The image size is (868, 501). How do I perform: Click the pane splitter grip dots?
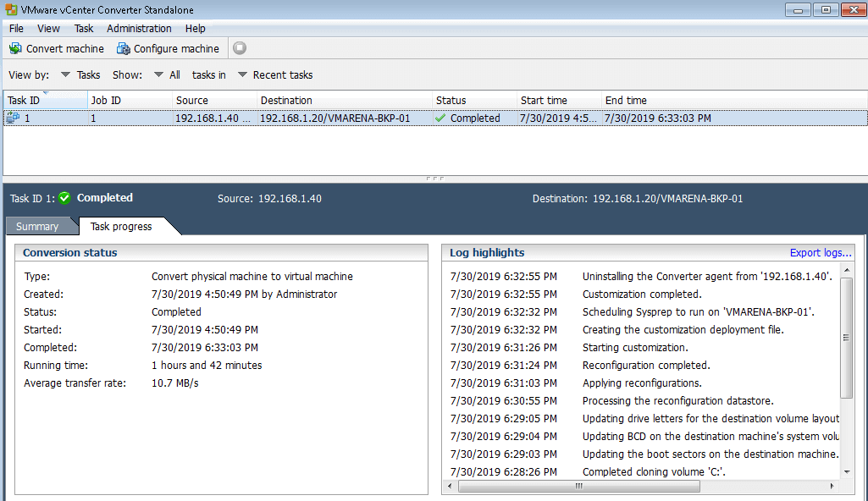[x=435, y=179]
